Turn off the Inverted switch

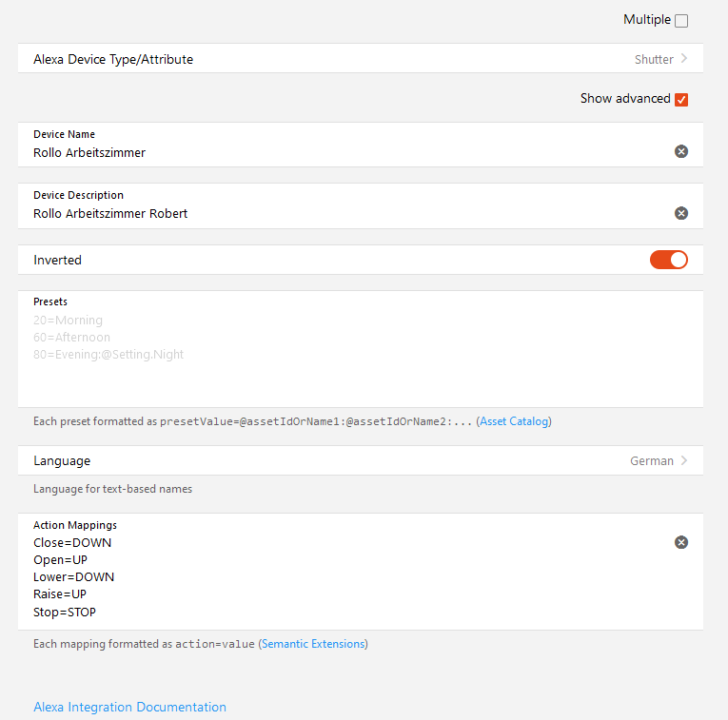pos(669,260)
